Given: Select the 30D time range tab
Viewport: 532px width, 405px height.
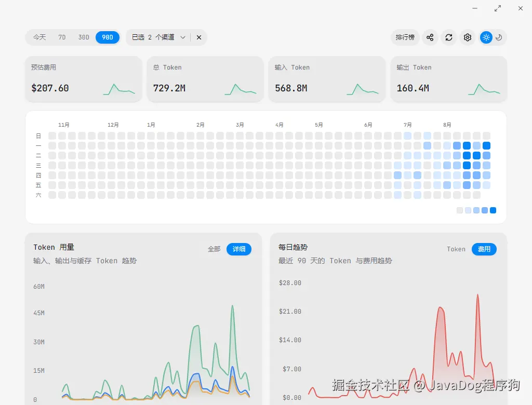Looking at the screenshot, I should (x=84, y=37).
